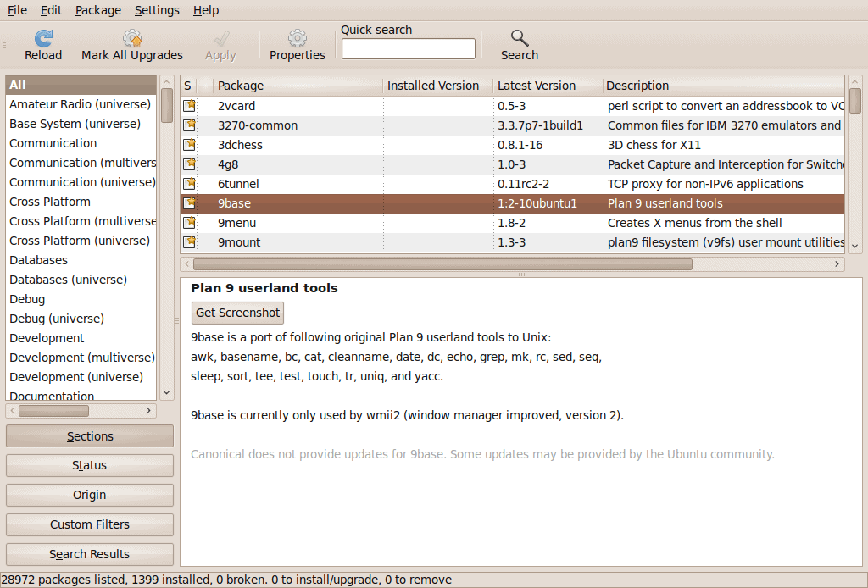Click the Apply gears-and-checkmark icon
This screenshot has width=868, height=588.
[220, 37]
